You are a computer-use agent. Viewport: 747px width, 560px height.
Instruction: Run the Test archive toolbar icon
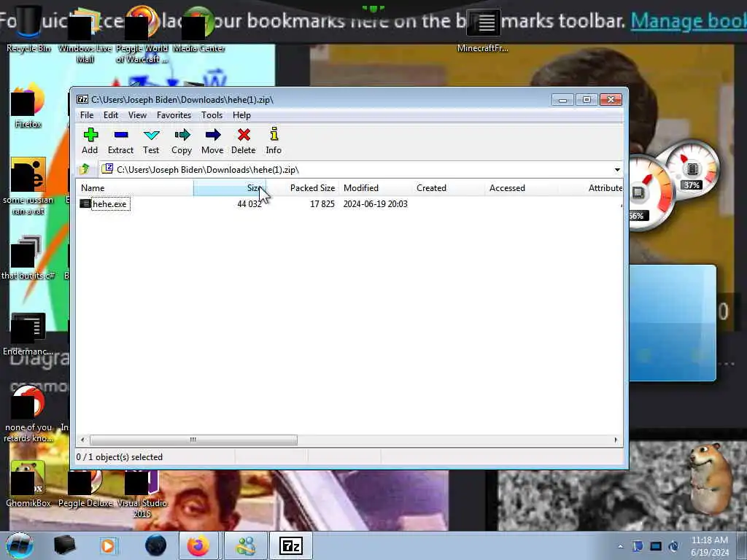tap(151, 141)
